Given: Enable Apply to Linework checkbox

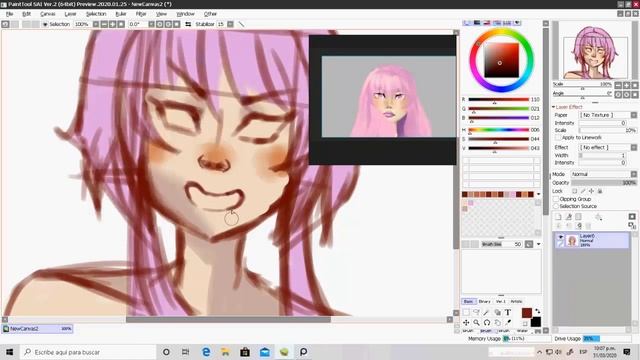Looking at the screenshot, I should pos(558,138).
